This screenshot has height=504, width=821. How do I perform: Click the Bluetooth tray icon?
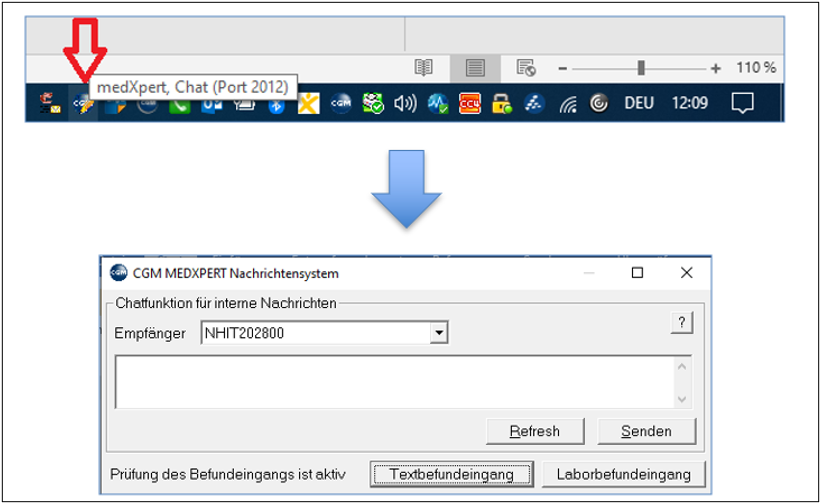[276, 106]
